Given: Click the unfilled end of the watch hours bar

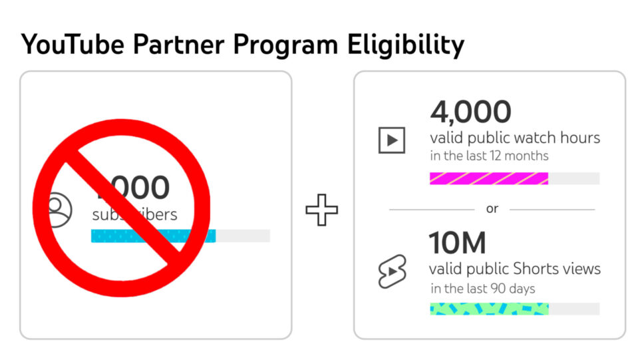Looking at the screenshot, I should 573,178.
